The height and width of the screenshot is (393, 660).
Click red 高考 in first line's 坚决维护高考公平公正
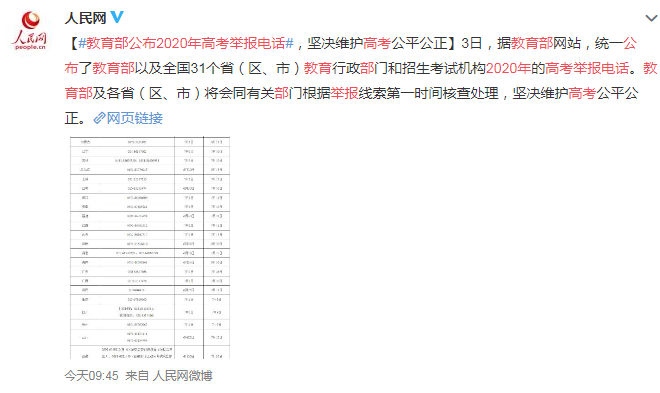point(377,43)
